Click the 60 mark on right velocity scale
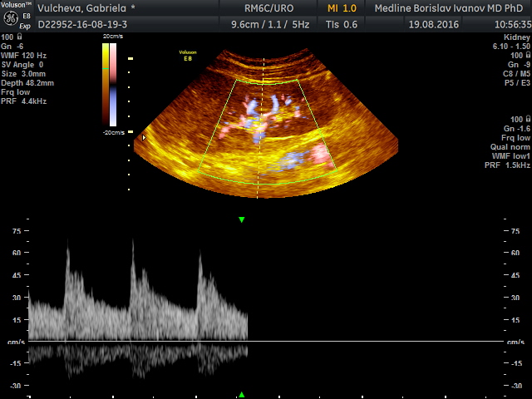532x399 pixels. tap(515, 253)
